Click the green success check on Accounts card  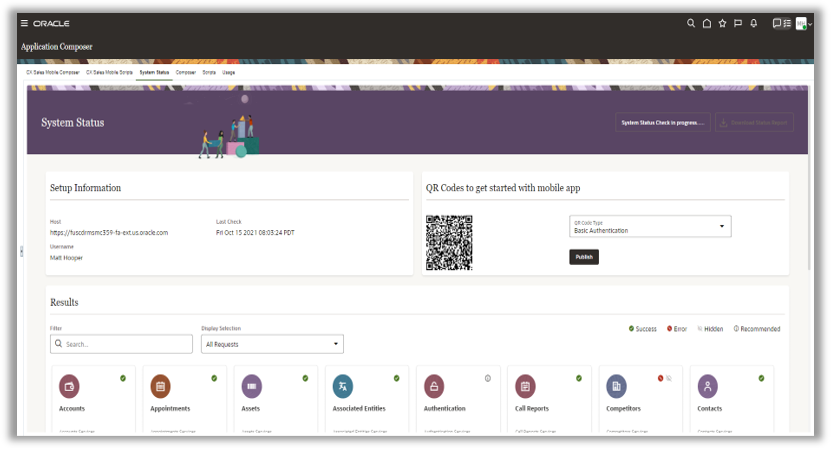click(x=123, y=378)
